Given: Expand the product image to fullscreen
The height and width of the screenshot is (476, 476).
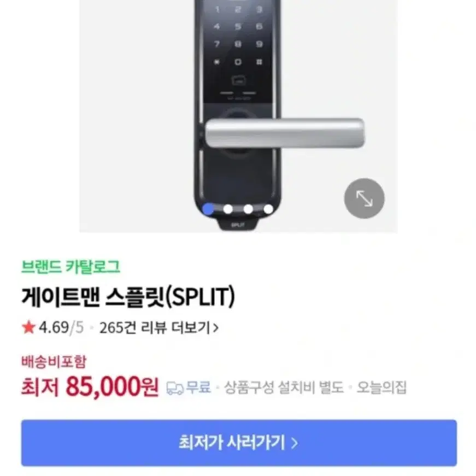Looking at the screenshot, I should 365,198.
